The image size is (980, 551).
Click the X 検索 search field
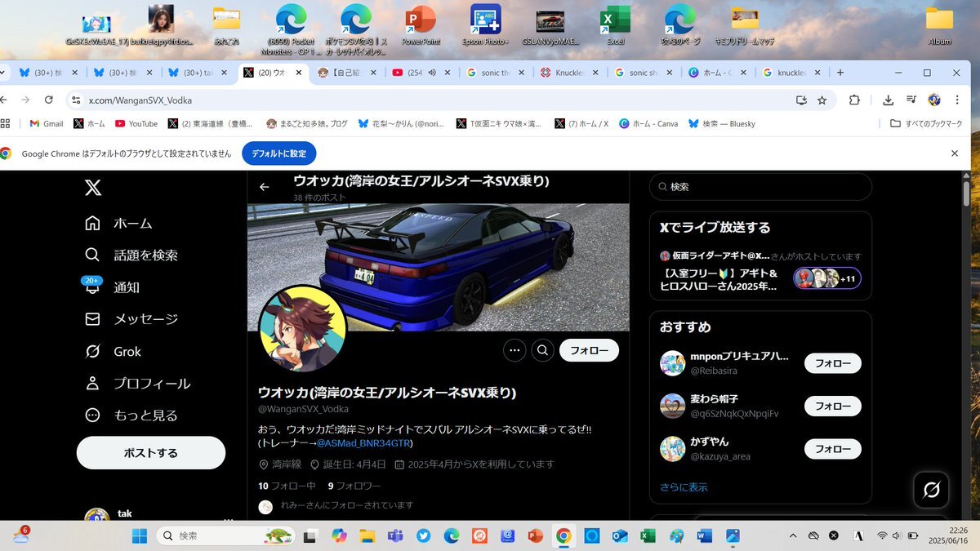760,187
